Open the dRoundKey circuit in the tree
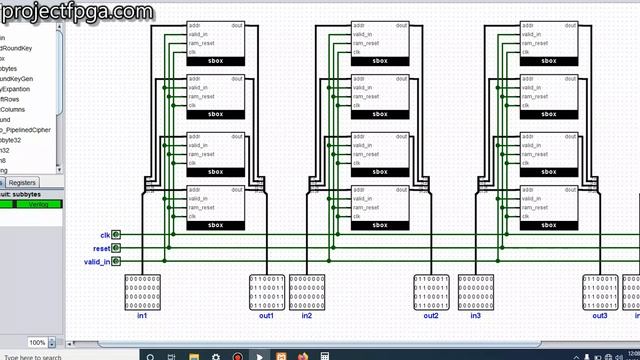The width and height of the screenshot is (640, 360). [16, 48]
